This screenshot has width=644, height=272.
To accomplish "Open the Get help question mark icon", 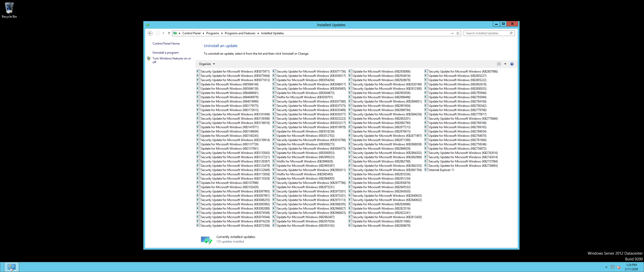I will 512,64.
